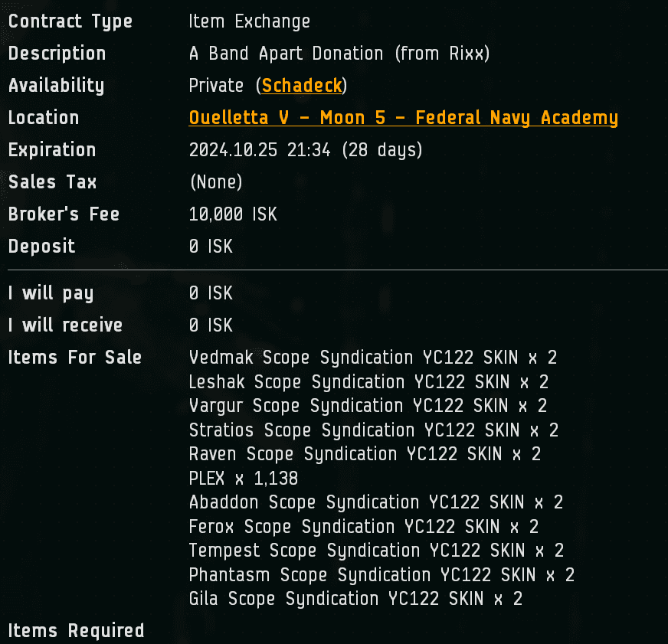Select the Vedmak Scope Syndication SKIN item

coord(373,358)
